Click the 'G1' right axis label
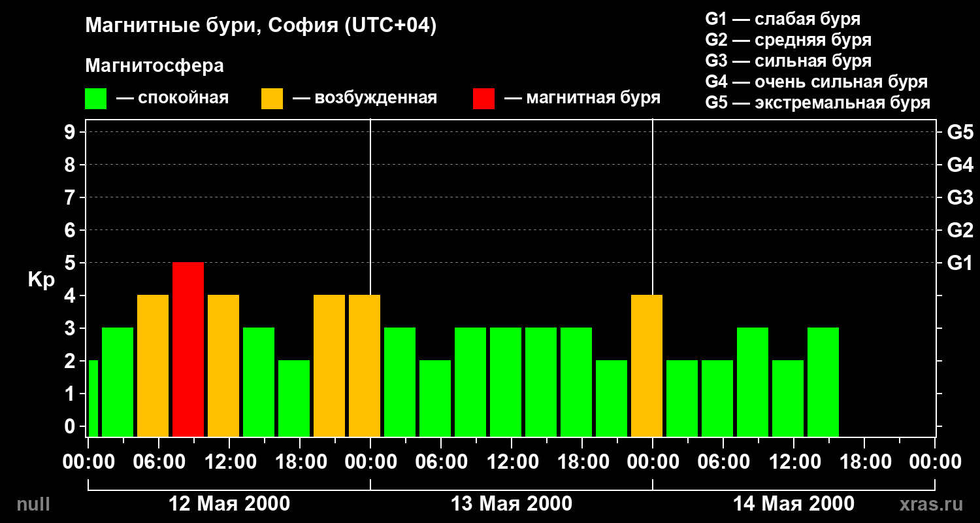This screenshot has width=980, height=523. (x=960, y=263)
